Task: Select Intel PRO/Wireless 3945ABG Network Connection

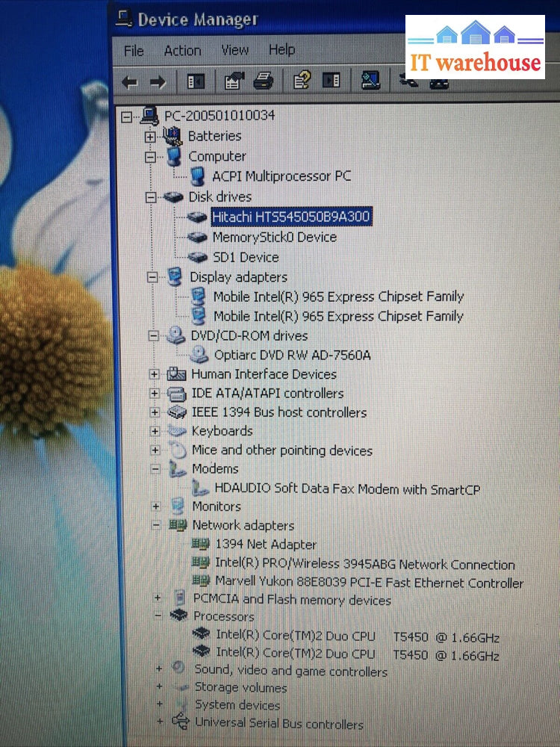Action: click(364, 565)
